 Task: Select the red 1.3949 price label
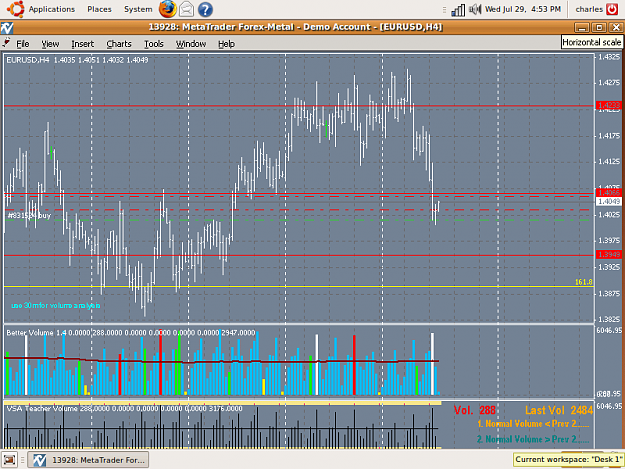click(x=609, y=254)
